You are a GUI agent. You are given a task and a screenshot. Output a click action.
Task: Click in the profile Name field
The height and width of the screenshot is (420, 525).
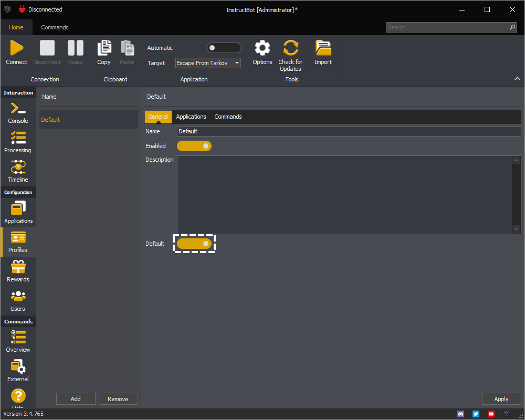pos(349,131)
